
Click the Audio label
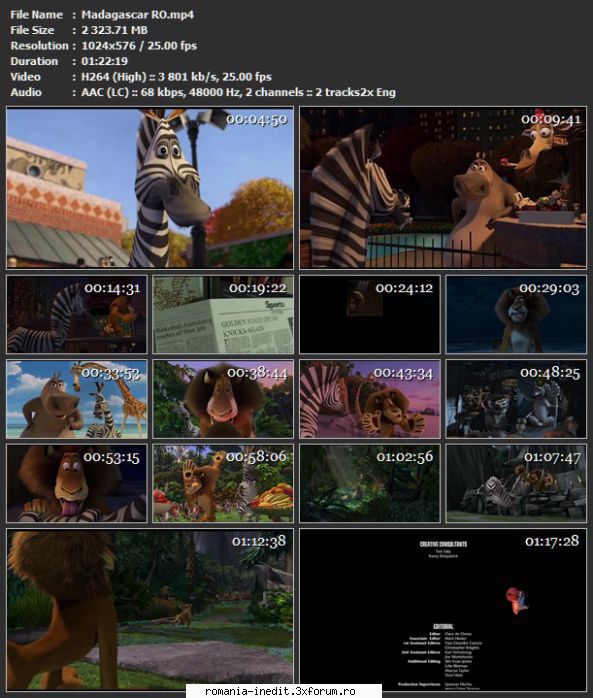(26, 92)
